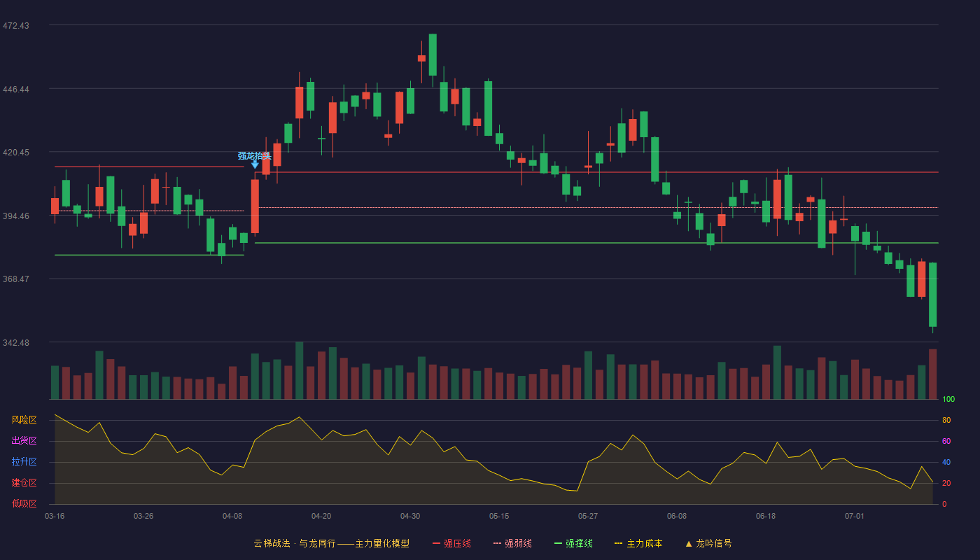This screenshot has width=980, height=560.
Task: Select the 低吸区 zone label
Action: (x=24, y=503)
